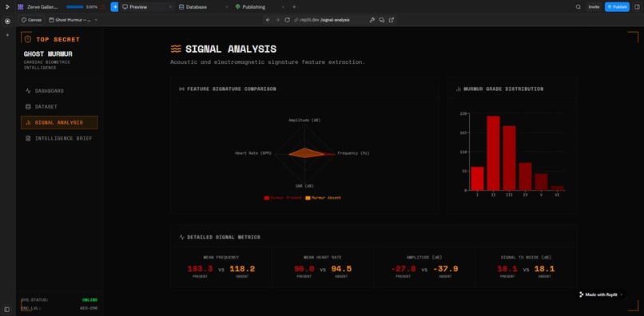Open preview in new window
Screen dimensions: 644x316
pos(392,20)
